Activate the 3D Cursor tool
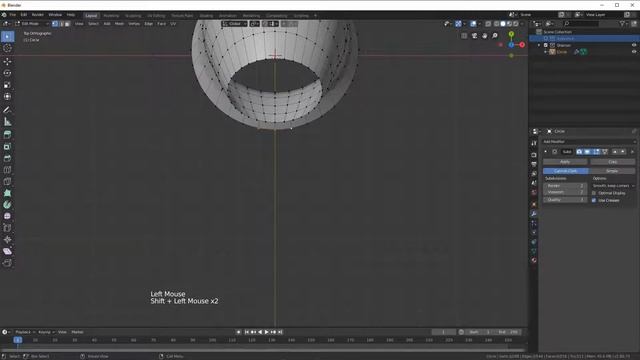This screenshot has height=360, width=640. [7, 48]
